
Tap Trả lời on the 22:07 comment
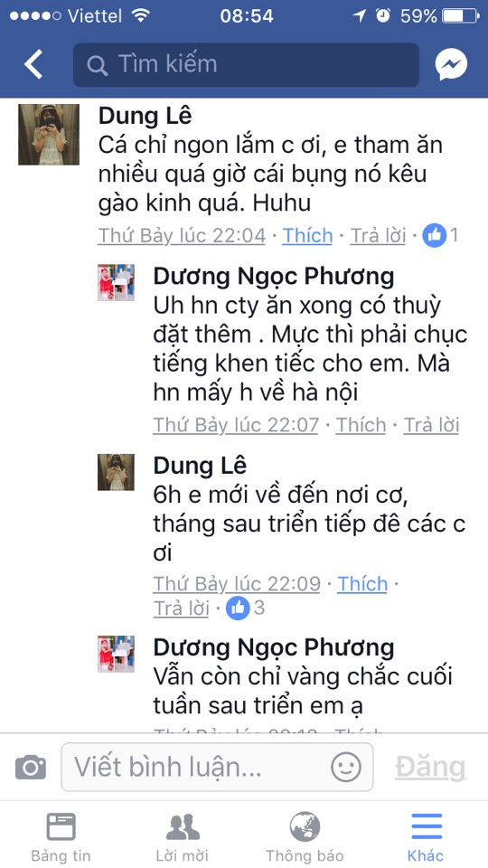click(x=432, y=425)
